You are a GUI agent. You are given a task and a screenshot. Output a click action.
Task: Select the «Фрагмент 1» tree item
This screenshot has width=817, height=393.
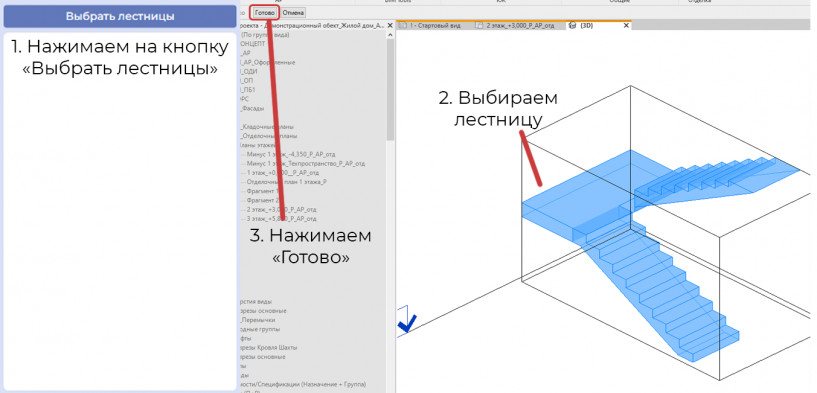pyautogui.click(x=262, y=191)
